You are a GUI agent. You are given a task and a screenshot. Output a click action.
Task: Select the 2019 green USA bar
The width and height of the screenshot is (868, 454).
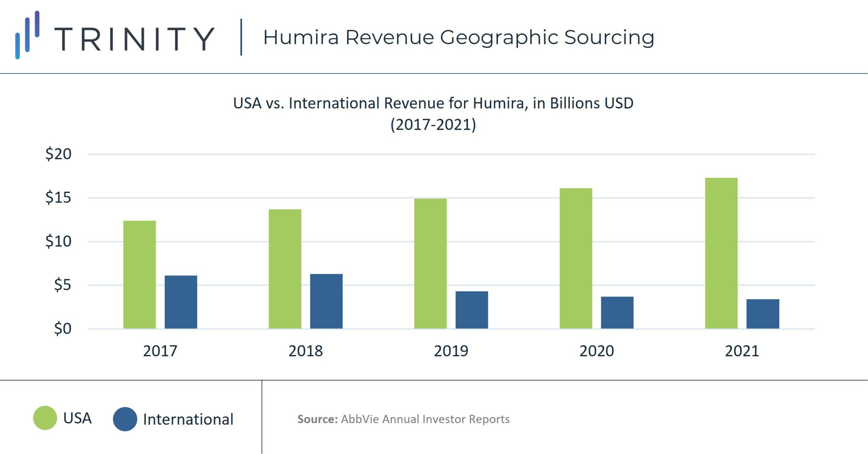(x=430, y=263)
